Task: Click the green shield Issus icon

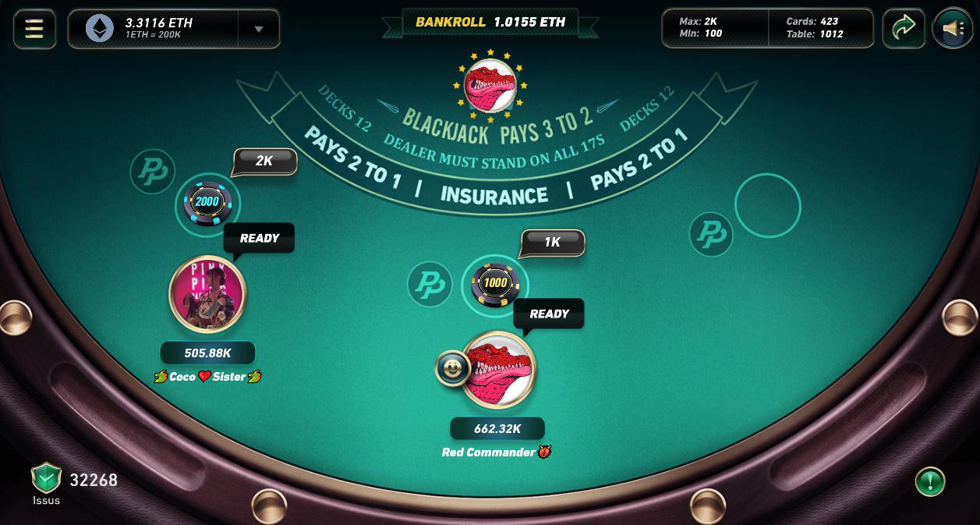Action: [46, 477]
